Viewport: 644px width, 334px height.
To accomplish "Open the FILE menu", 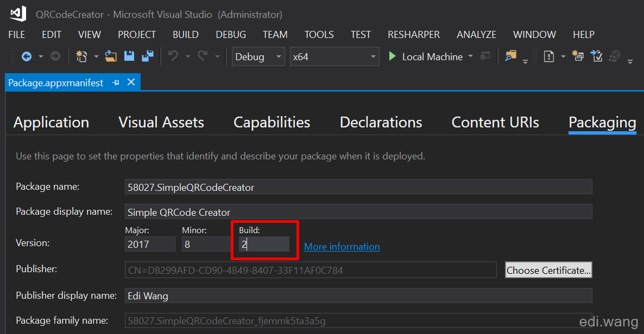I will coord(17,35).
